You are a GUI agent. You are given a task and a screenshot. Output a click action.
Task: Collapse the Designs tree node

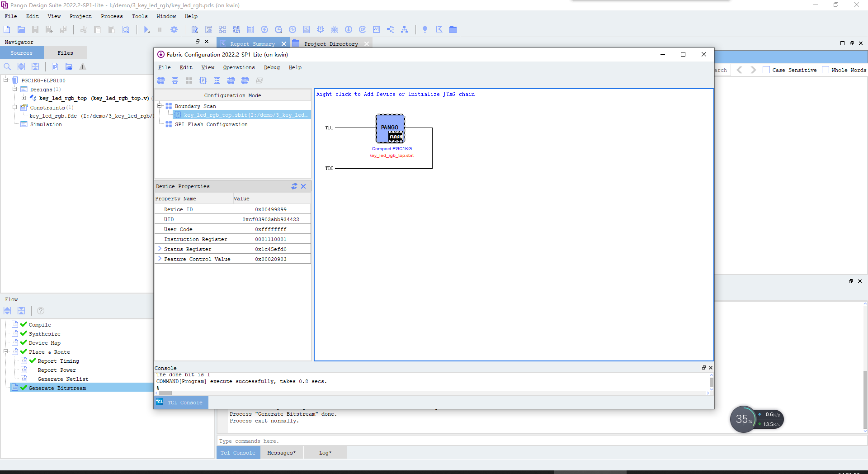click(14, 89)
